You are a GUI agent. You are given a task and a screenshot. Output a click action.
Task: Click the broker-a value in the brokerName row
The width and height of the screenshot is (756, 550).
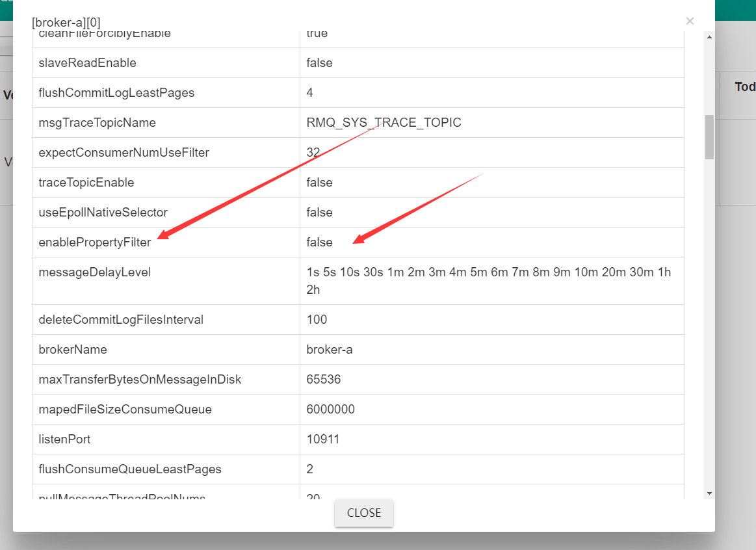pyautogui.click(x=329, y=350)
